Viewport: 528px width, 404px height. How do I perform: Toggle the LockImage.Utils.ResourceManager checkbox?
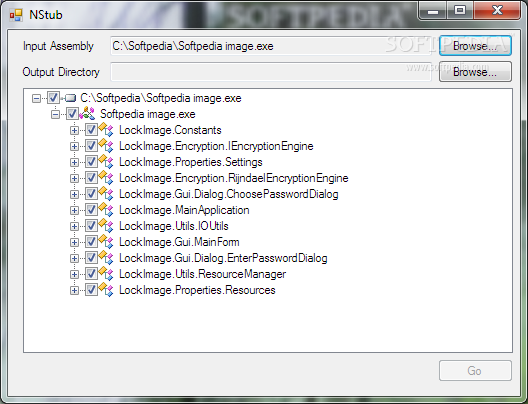click(x=91, y=274)
